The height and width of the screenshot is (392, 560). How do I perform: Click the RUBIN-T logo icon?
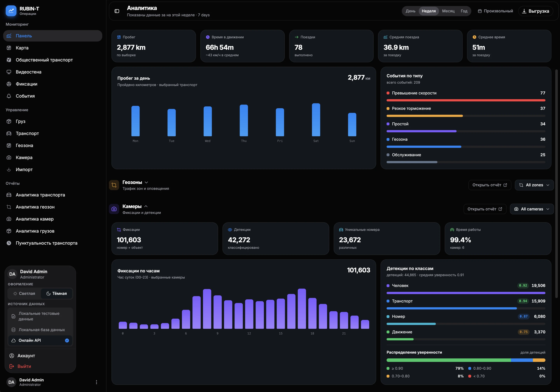[x=11, y=11]
